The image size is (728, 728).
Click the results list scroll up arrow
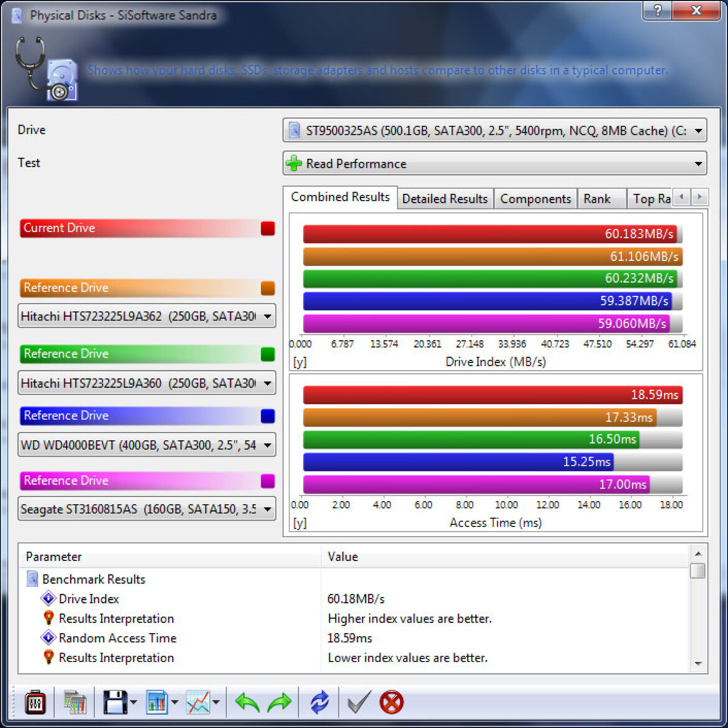tap(698, 553)
